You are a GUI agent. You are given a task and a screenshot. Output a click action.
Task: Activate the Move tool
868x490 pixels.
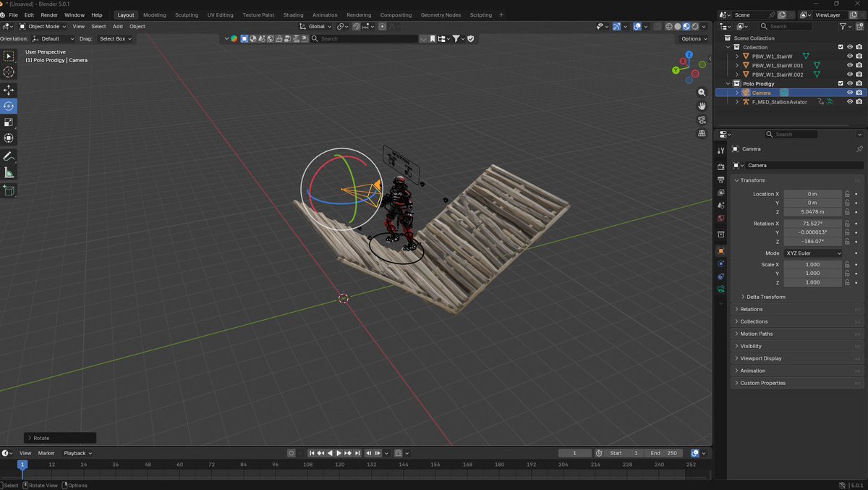[9, 90]
